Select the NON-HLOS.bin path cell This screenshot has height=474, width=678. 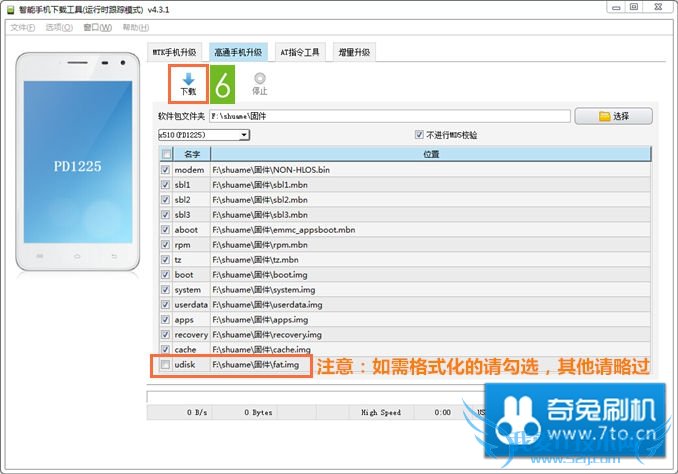coord(431,170)
